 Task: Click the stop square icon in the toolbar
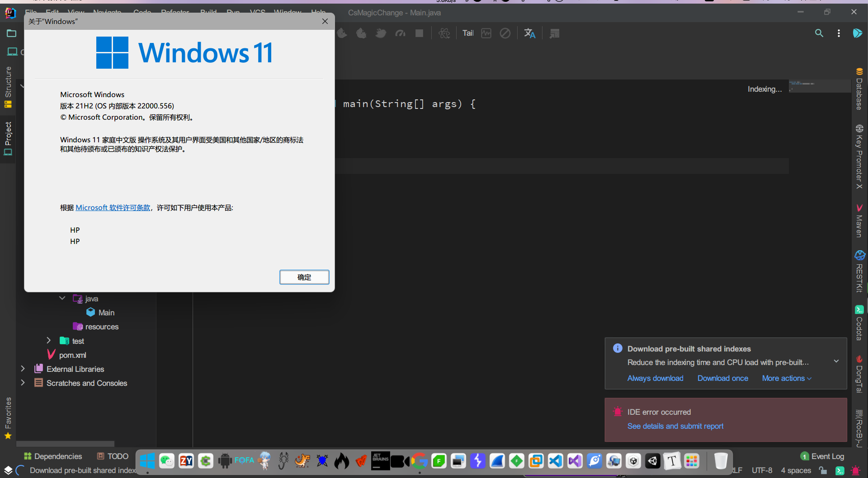(x=420, y=33)
